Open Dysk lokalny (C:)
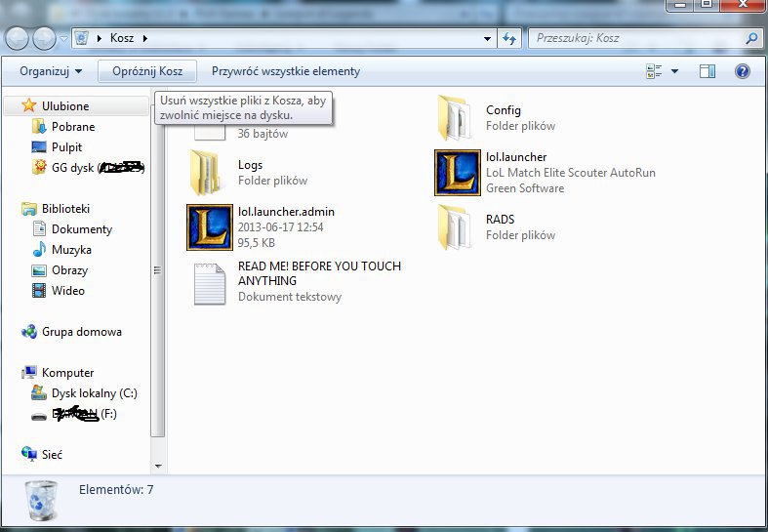The height and width of the screenshot is (532, 768). 95,393
